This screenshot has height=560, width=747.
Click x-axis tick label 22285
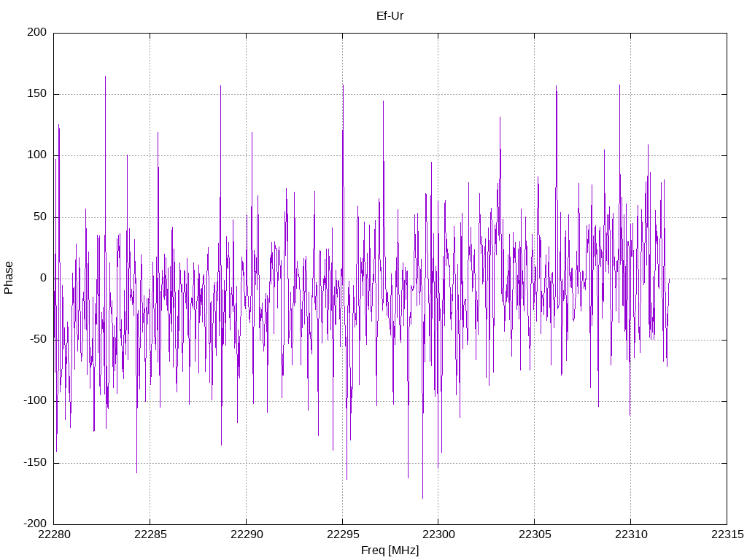[x=150, y=534]
